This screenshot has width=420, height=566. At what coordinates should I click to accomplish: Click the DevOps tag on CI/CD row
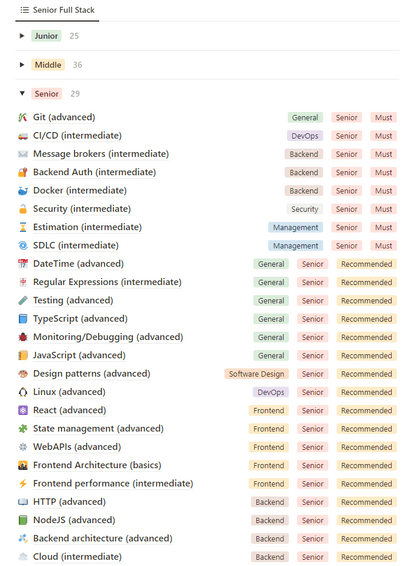305,136
